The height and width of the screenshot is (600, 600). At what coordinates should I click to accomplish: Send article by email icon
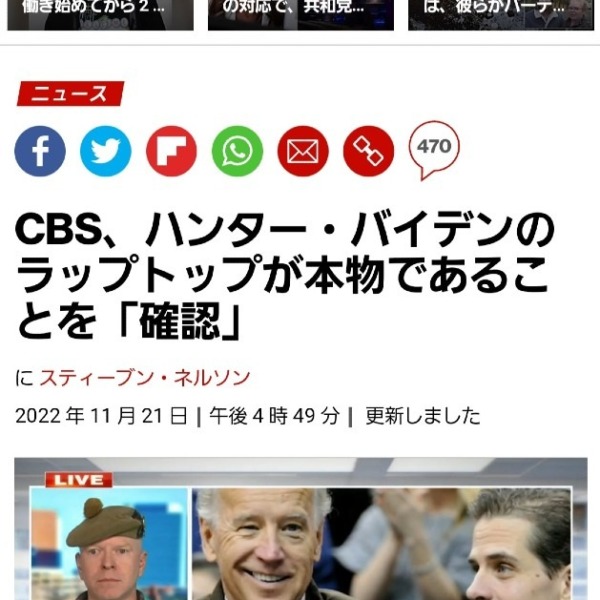303,151
